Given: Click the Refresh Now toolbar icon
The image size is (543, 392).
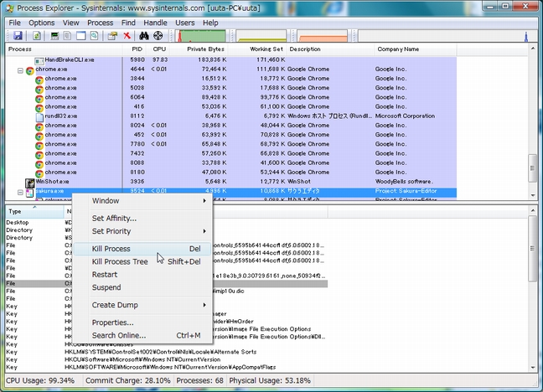Looking at the screenshot, I should [37, 36].
